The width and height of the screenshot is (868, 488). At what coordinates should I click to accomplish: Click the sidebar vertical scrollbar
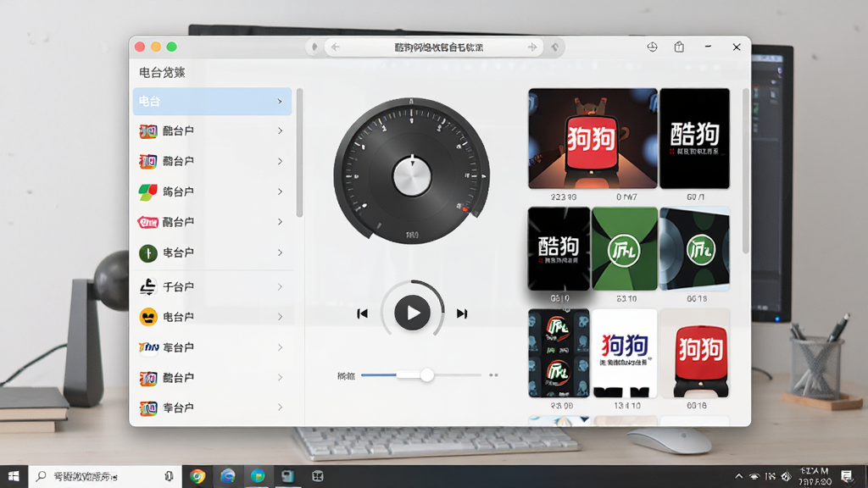[x=299, y=152]
